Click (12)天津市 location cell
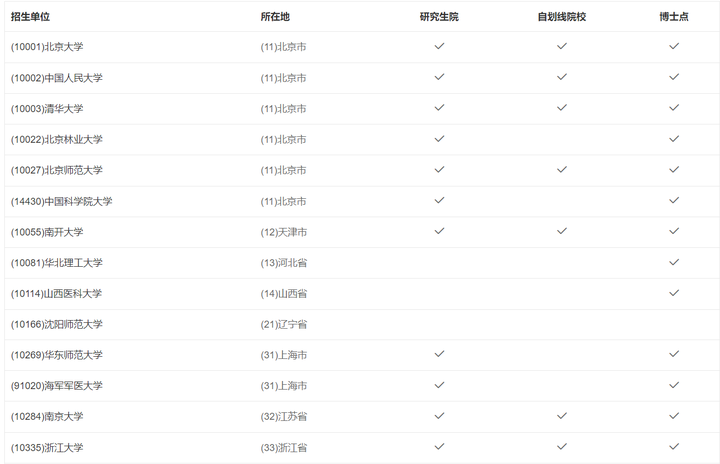 point(284,232)
